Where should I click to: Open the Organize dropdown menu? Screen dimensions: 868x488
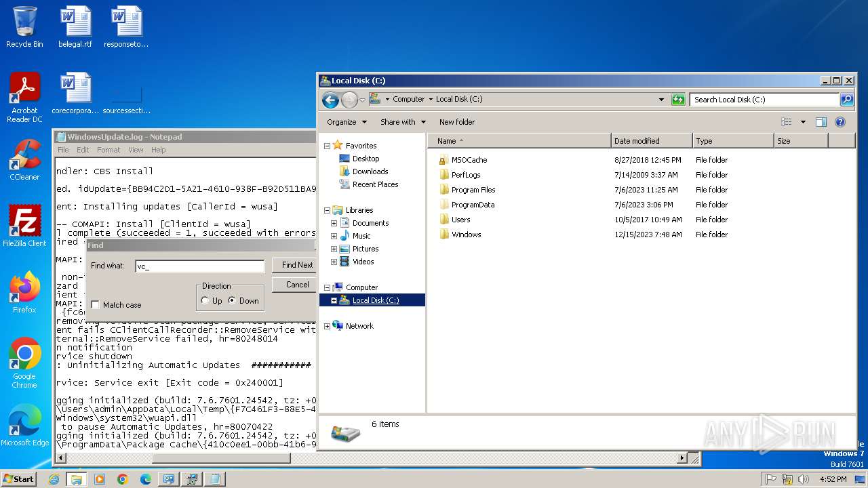[x=347, y=122]
